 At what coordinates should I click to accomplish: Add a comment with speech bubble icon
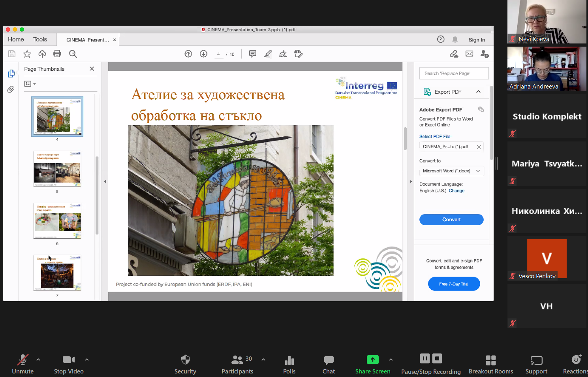(253, 54)
